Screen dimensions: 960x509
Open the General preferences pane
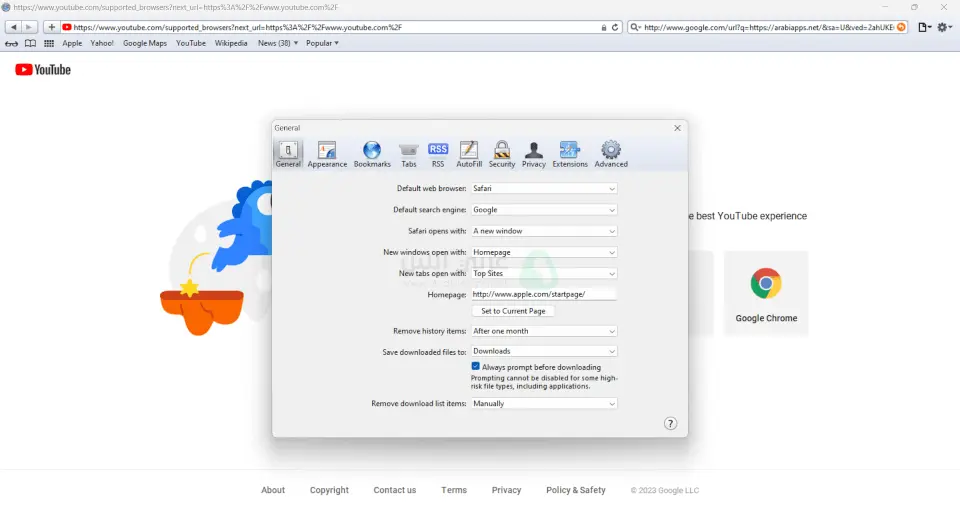288,154
